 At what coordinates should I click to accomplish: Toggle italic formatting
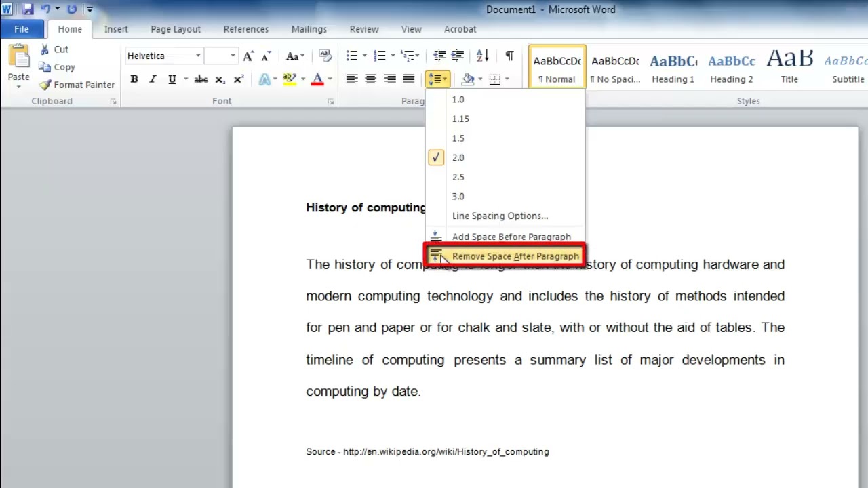tap(153, 79)
